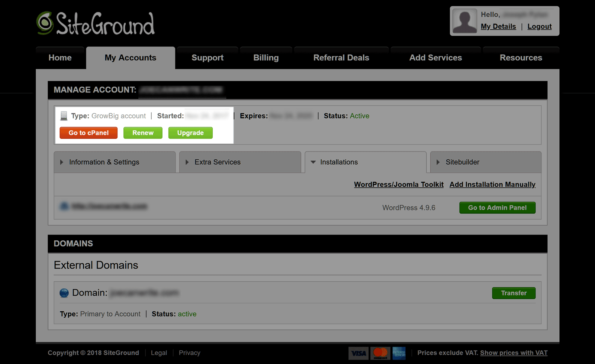Click the WordPress icon beside the blurred installation URL
Screen dimensions: 595x364
point(64,206)
